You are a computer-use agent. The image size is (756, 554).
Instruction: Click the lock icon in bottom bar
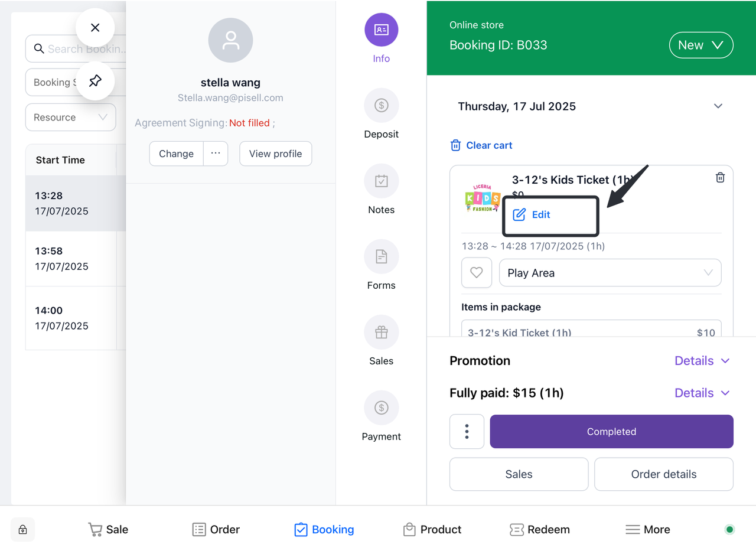point(22,529)
